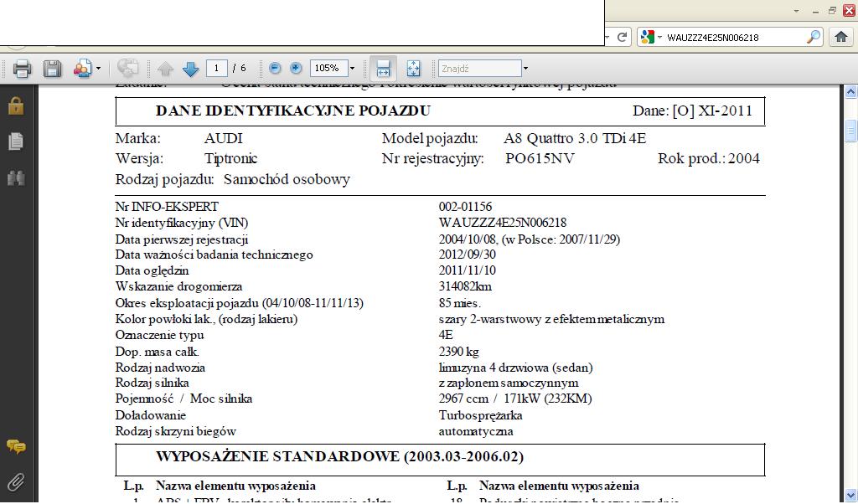Go to the browser home page
858x504 pixels.
pyautogui.click(x=841, y=37)
